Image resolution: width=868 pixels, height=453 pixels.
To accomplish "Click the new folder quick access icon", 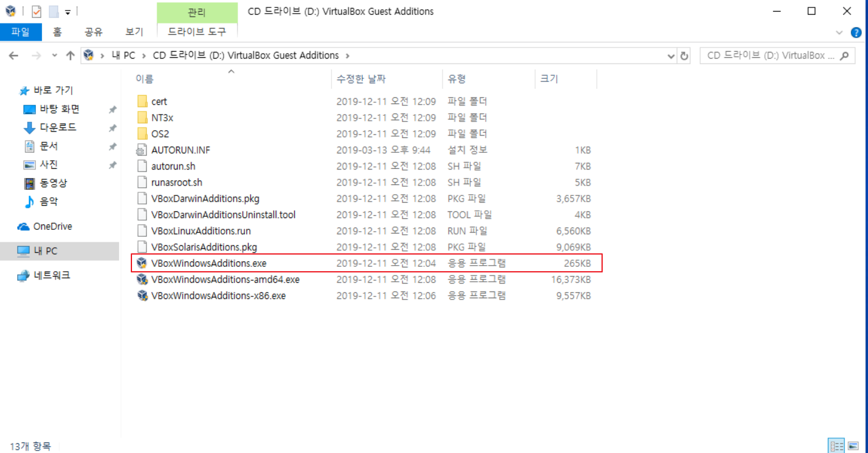I will pos(54,11).
